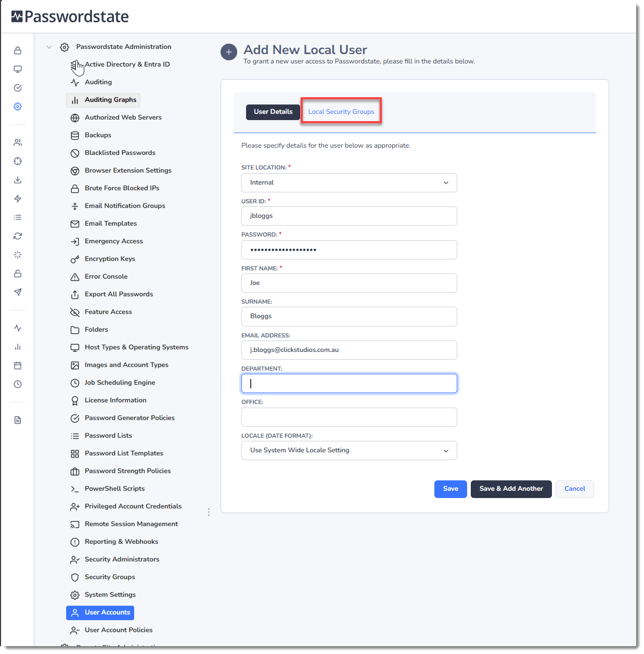Select the User Details tab
Screen dimensions: 644x654
tap(273, 112)
